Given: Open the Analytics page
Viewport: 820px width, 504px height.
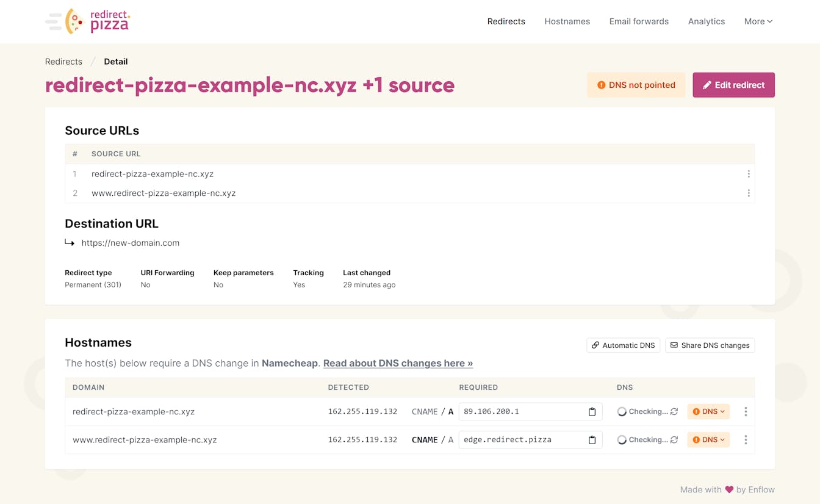Looking at the screenshot, I should (706, 21).
